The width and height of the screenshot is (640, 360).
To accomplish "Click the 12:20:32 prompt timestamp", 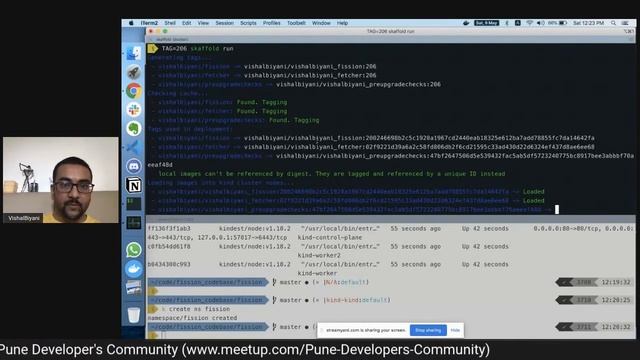I will click(x=616, y=327).
